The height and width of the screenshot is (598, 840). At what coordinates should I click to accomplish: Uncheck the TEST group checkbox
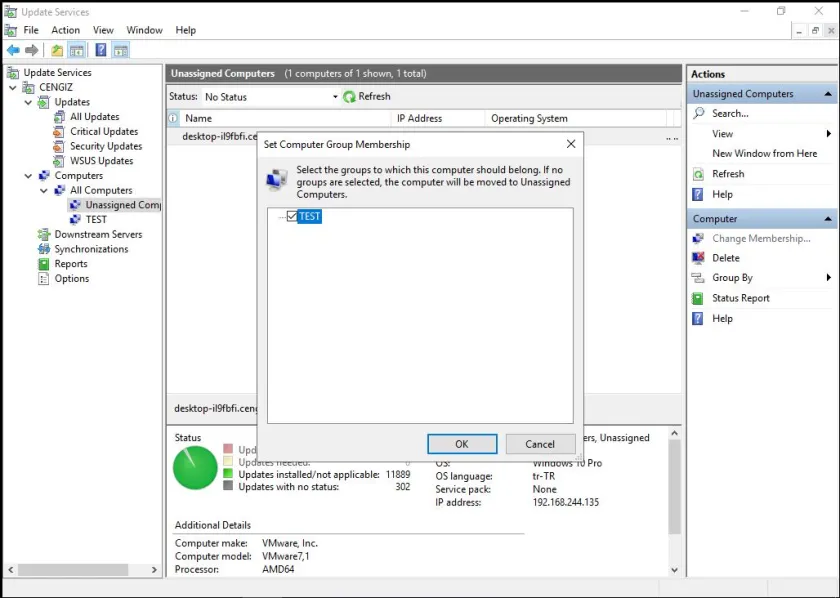tap(293, 216)
